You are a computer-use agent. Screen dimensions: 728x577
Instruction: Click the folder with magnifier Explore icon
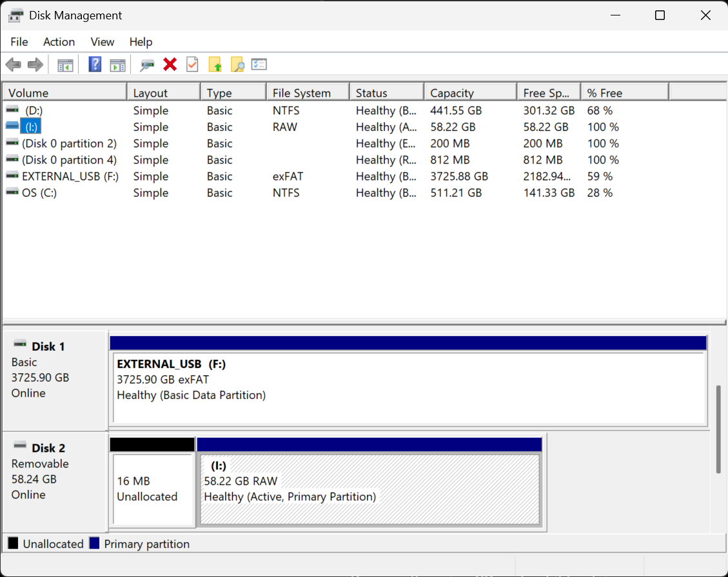point(237,64)
